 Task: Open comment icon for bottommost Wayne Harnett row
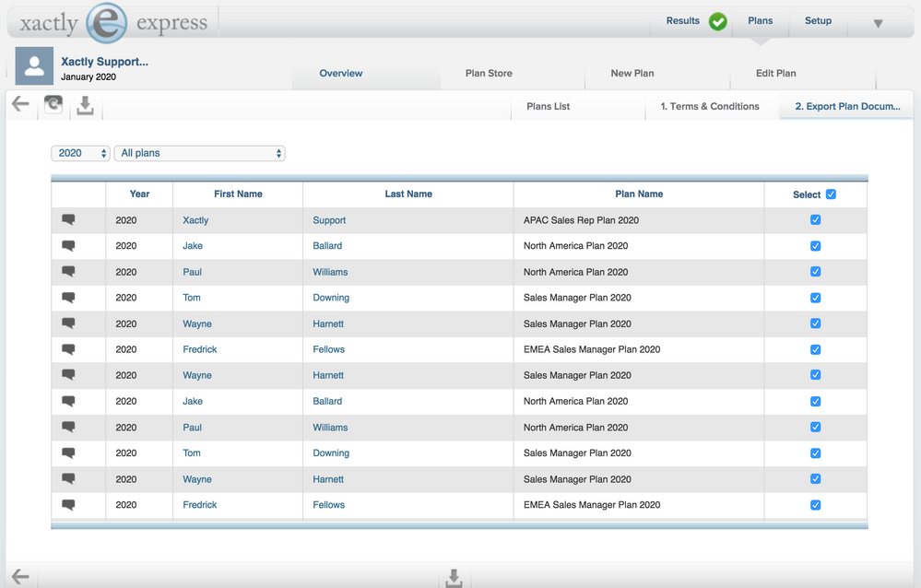[x=68, y=478]
